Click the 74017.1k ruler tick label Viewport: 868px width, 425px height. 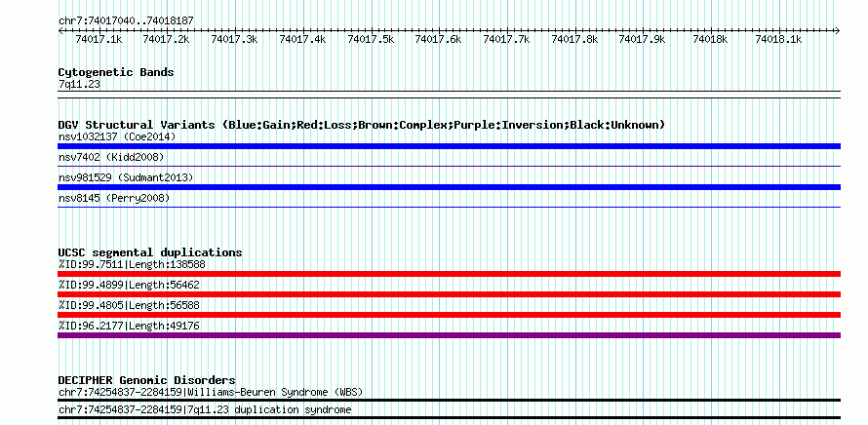coord(99,39)
